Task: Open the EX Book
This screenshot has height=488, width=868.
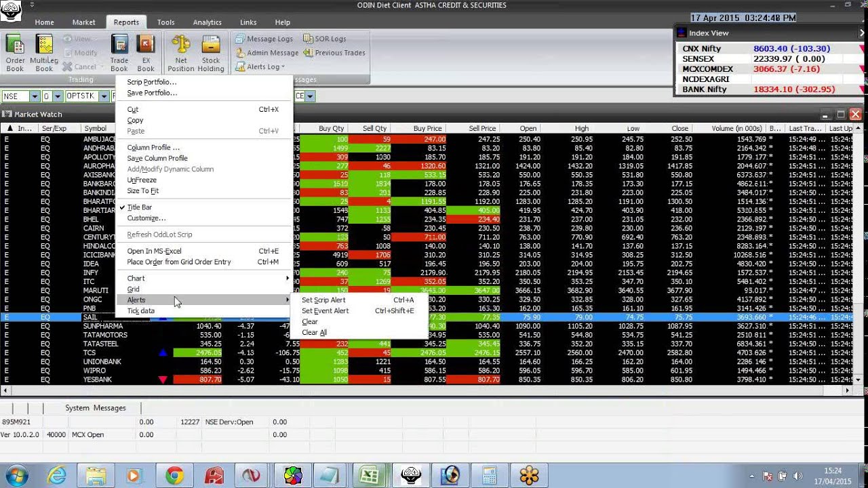Action: 146,54
